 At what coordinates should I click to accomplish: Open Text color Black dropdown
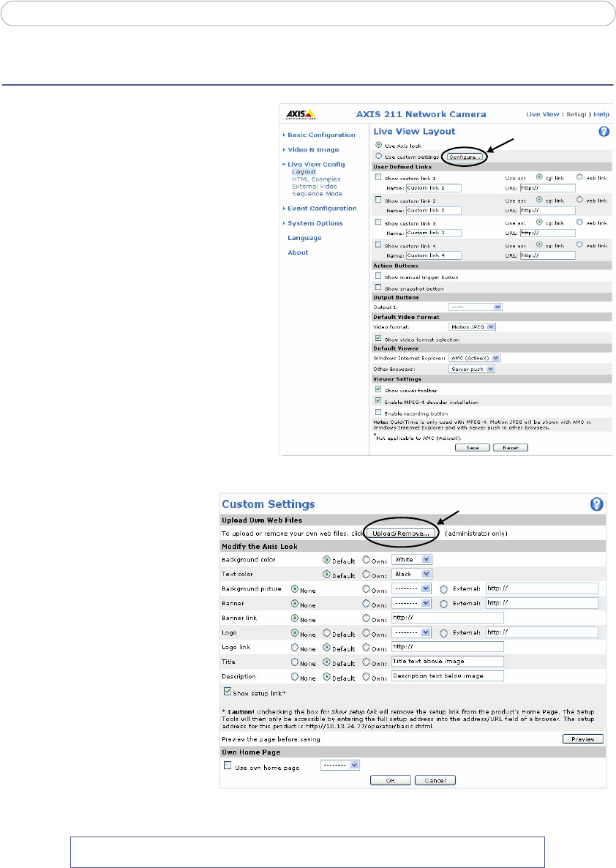click(x=412, y=574)
